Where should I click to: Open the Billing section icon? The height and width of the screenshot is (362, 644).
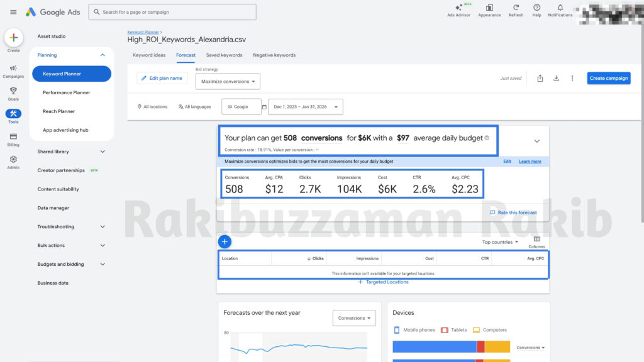13,137
